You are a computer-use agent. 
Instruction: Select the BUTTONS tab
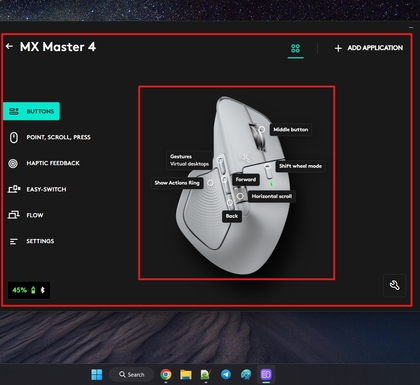click(x=32, y=111)
